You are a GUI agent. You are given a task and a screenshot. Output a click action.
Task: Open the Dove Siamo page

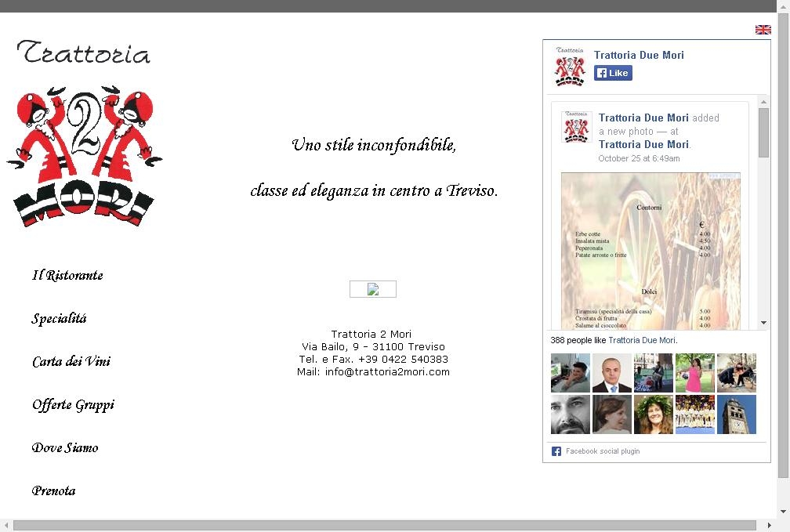pyautogui.click(x=65, y=448)
